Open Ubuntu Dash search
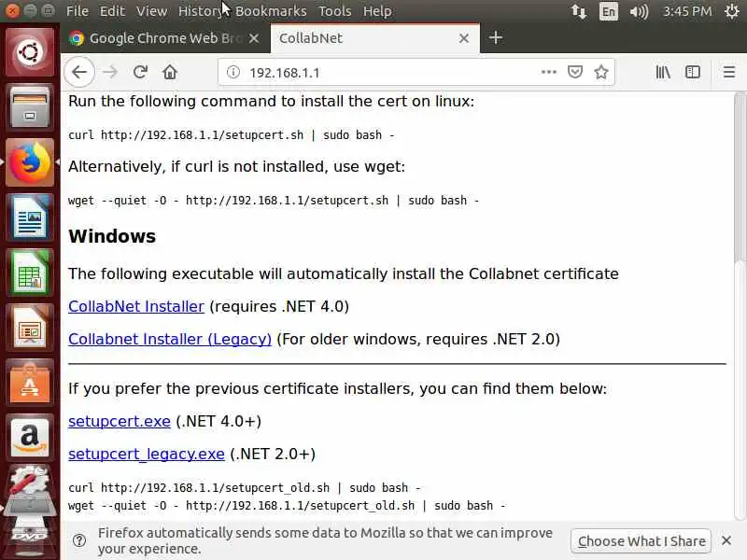Viewport: 747px width, 560px height. point(30,52)
